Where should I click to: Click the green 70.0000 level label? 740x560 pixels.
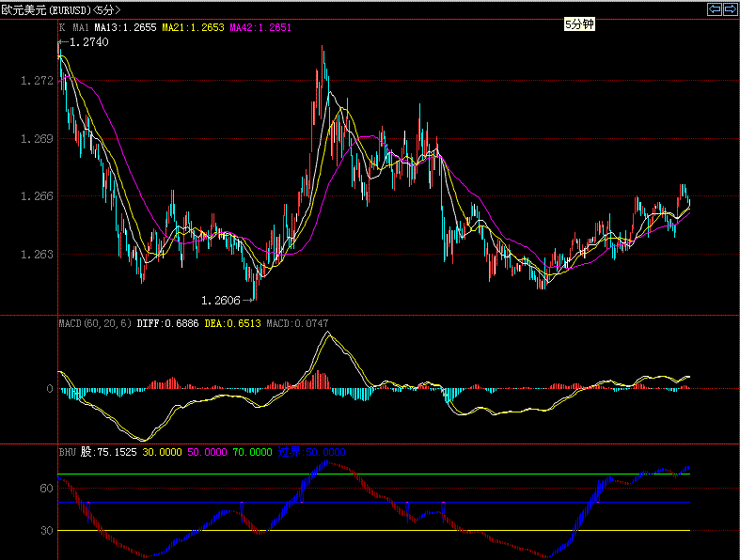(x=252, y=452)
